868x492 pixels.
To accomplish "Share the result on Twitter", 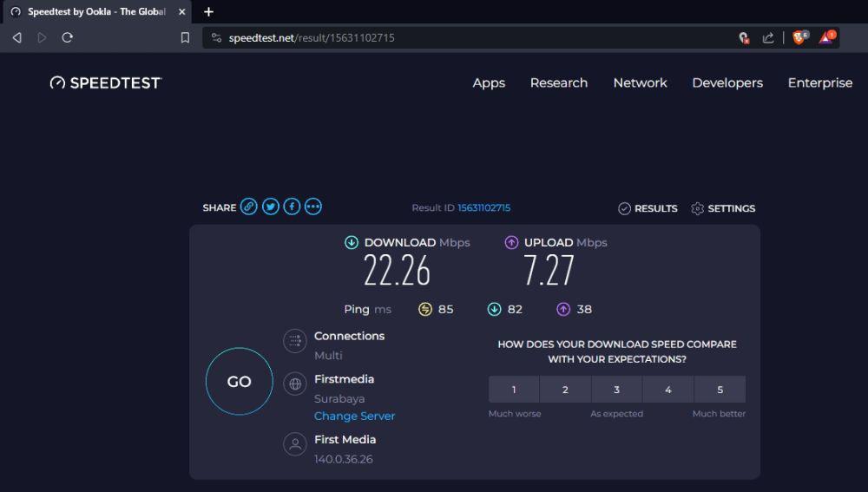I will click(x=271, y=207).
